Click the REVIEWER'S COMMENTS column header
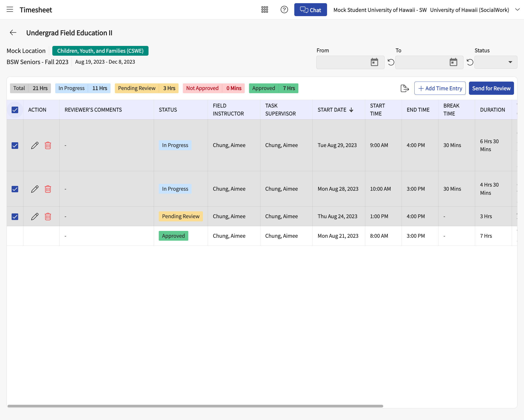The width and height of the screenshot is (524, 420). click(x=106, y=110)
